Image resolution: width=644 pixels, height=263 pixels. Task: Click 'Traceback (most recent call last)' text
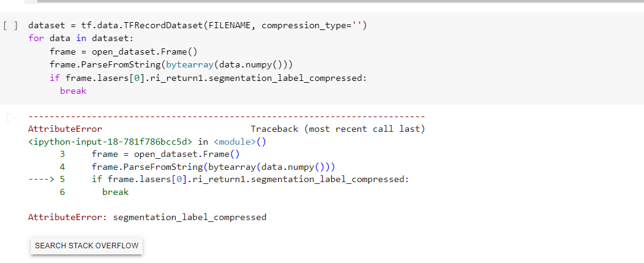[x=337, y=129]
